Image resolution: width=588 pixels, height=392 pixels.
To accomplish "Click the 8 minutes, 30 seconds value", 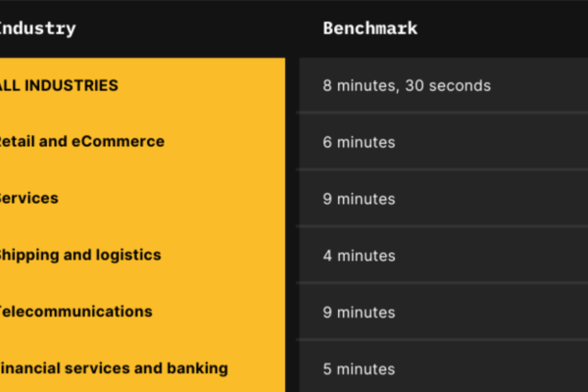I will [407, 86].
